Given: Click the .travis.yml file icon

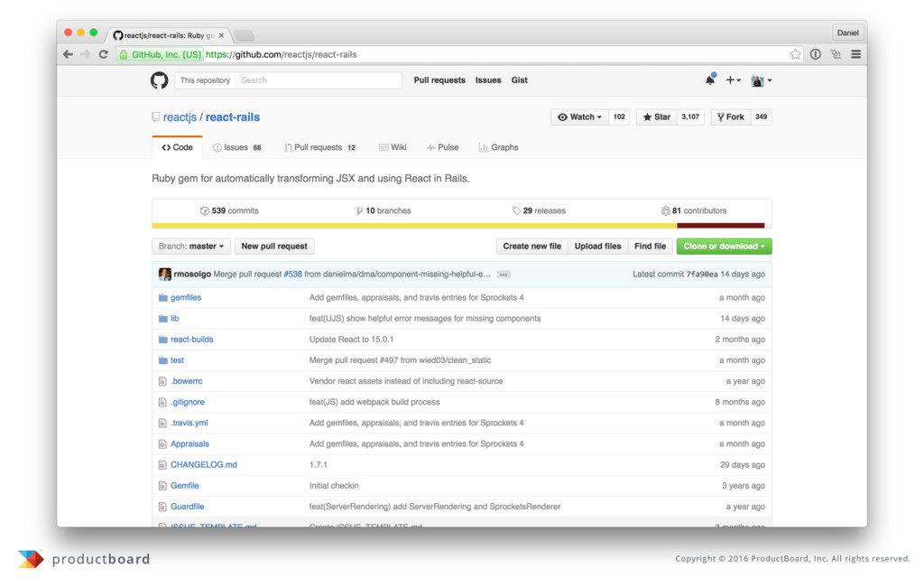Looking at the screenshot, I should tap(162, 423).
